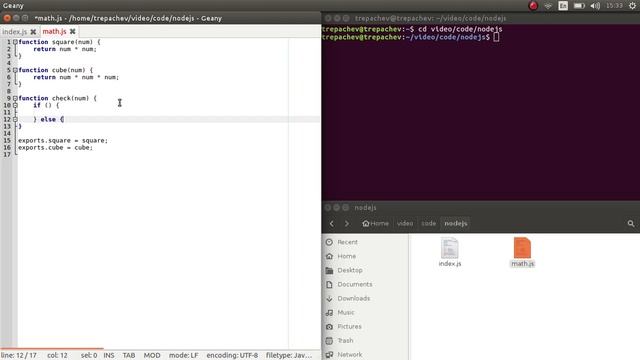Open Network in the sidebar
Screen dimensions: 640x360
pyautogui.click(x=349, y=355)
